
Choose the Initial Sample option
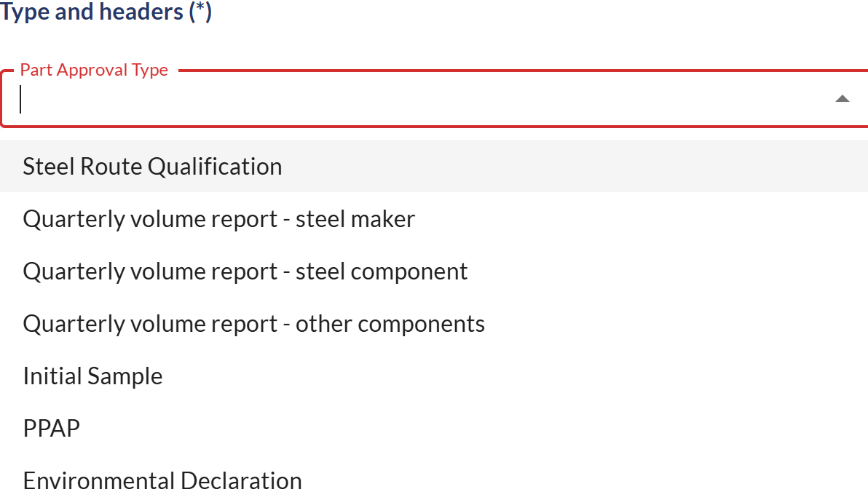point(92,376)
